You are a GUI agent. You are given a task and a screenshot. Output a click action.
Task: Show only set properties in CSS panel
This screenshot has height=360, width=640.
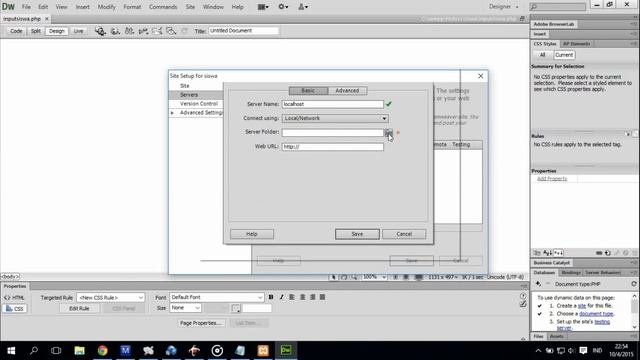559,253
